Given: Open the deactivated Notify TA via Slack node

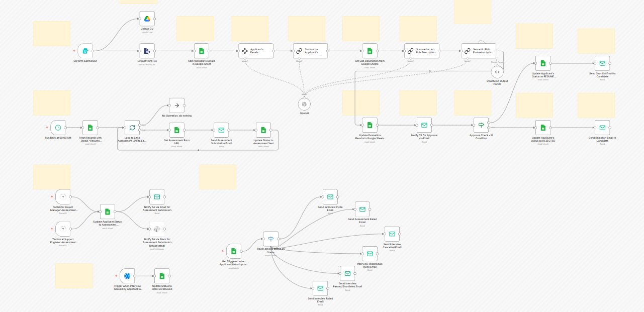Looking at the screenshot, I should tap(157, 230).
